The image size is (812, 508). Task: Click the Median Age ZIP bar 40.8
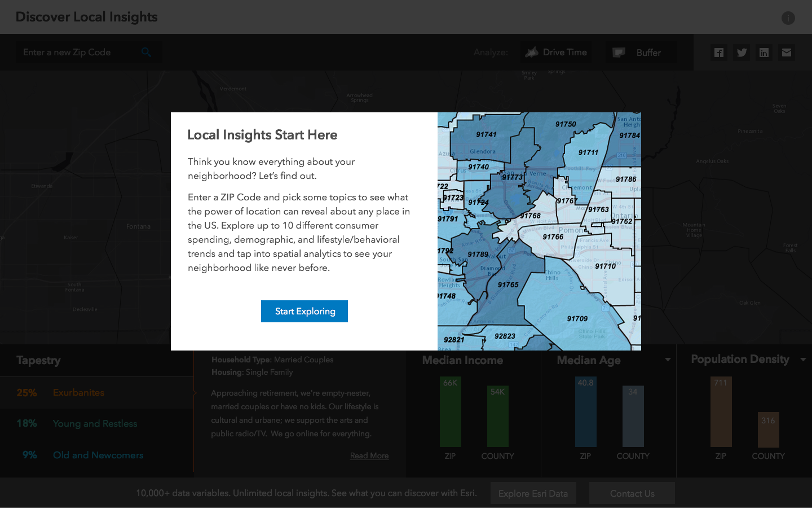coord(586,411)
